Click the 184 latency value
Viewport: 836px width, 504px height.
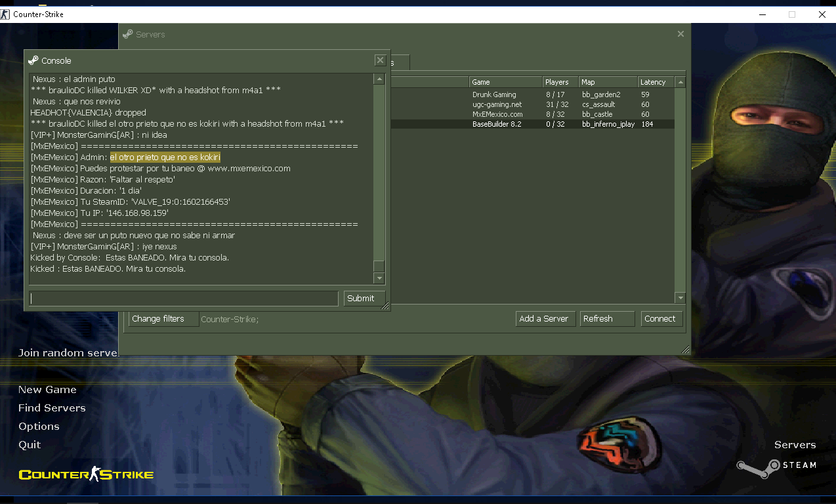[647, 124]
